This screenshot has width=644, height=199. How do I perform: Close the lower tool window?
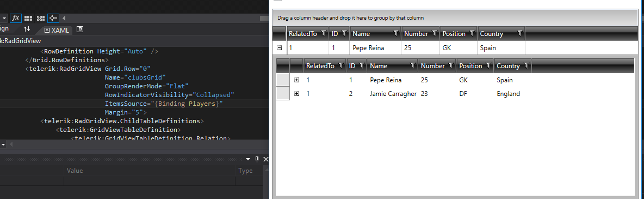[265, 159]
